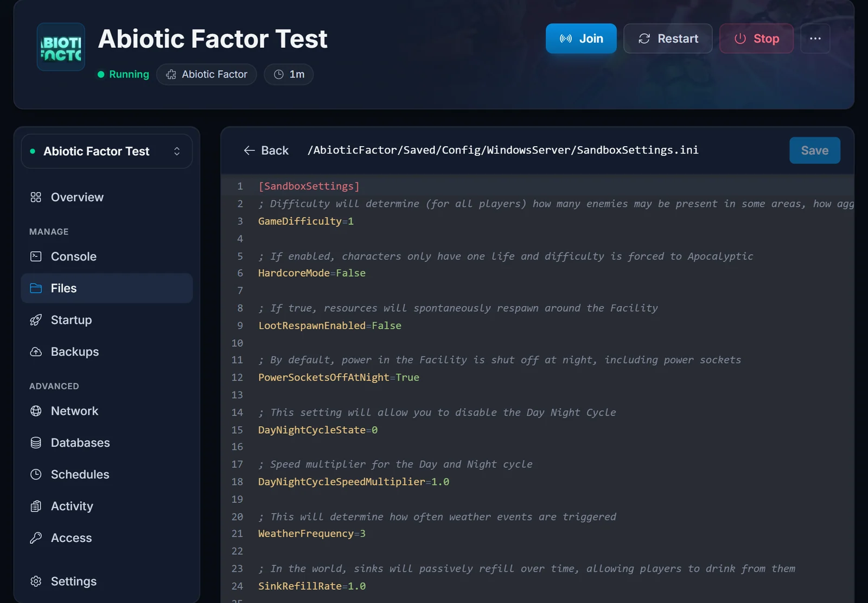
Task: Select Files in the sidebar
Action: 107,288
